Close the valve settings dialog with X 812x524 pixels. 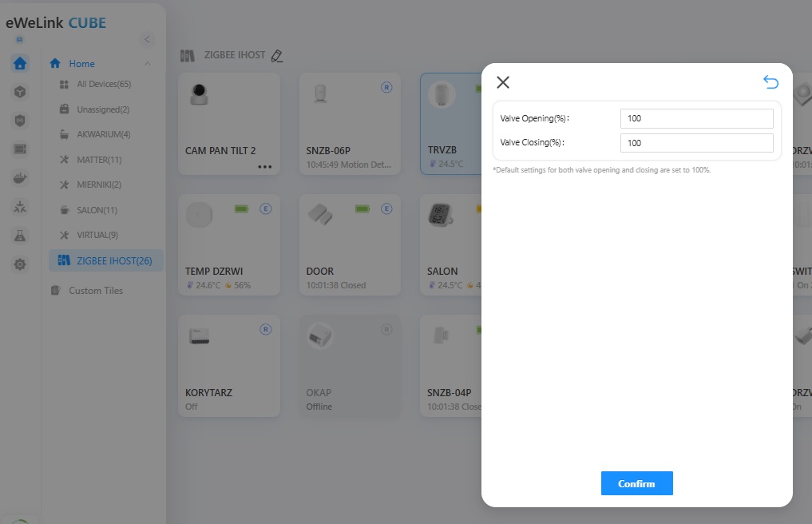[x=503, y=82]
